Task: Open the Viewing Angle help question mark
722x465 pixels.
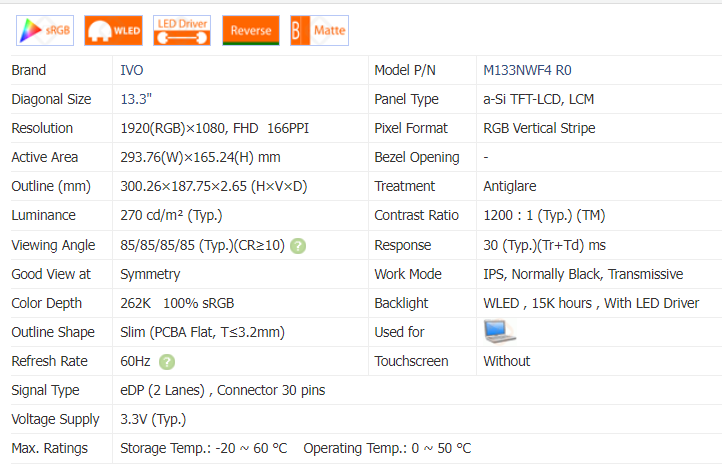Action: click(298, 246)
